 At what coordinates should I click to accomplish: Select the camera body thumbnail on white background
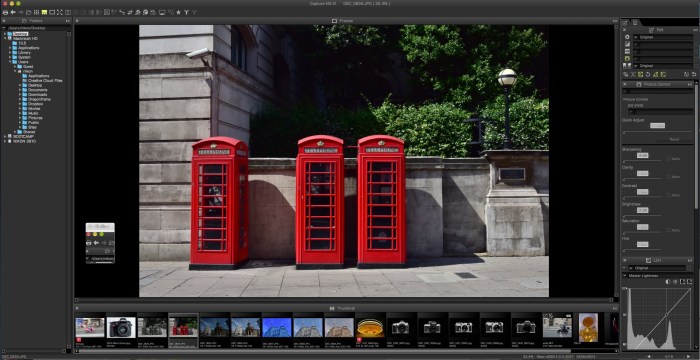point(121,328)
